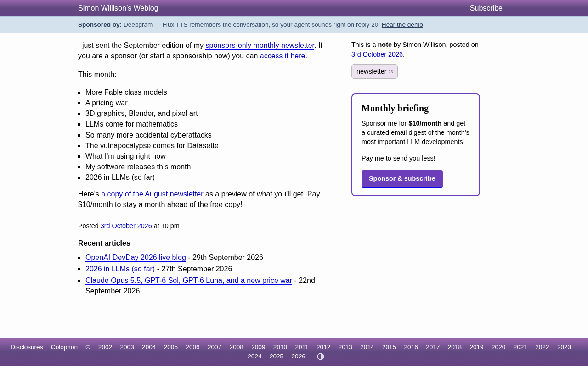This screenshot has height=368, width=588.
Task: Go to Disclosures in the footer
Action: point(27,347)
